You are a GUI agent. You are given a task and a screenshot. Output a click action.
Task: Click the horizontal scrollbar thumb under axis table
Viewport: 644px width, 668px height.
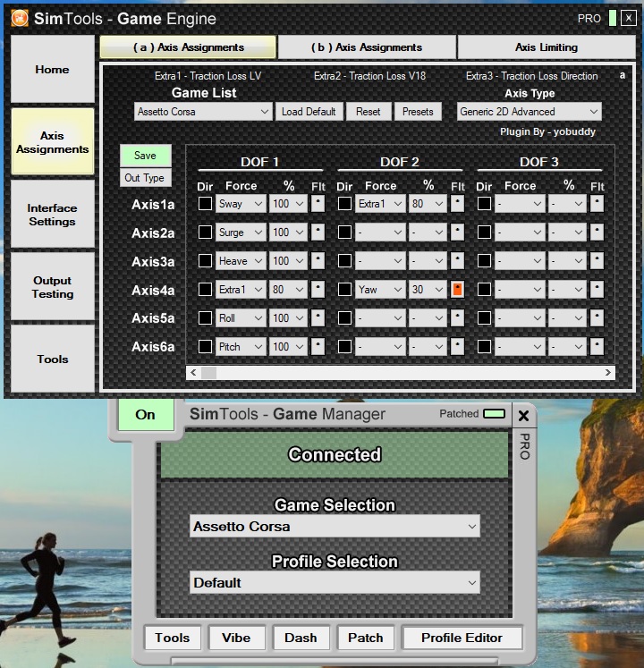click(208, 373)
